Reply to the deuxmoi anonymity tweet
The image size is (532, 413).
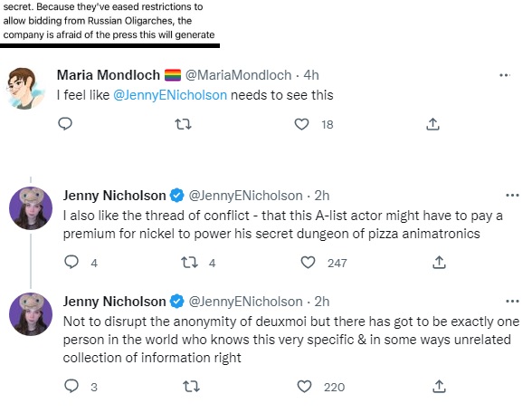coord(71,386)
